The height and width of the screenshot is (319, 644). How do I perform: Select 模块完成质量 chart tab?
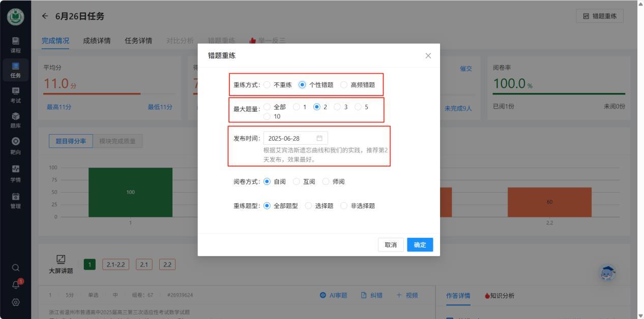coord(118,141)
